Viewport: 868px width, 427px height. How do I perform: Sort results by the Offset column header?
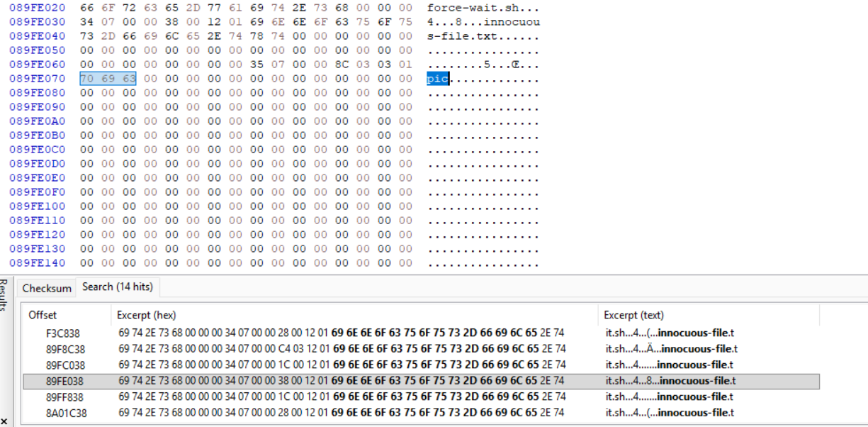(43, 315)
